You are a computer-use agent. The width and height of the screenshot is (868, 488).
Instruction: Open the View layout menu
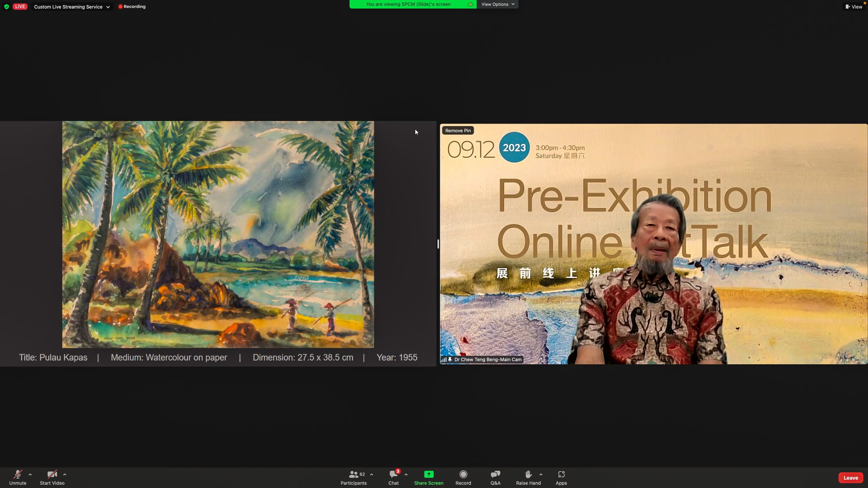(854, 7)
